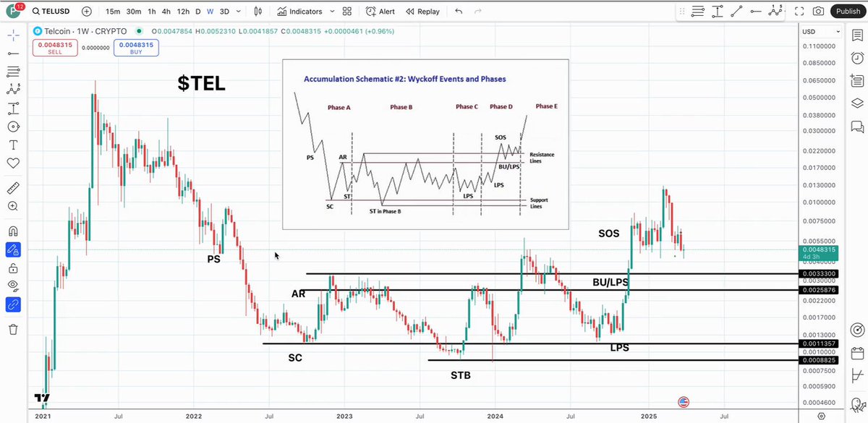
Task: Select the Zoom In magnifier tool
Action: click(x=13, y=207)
